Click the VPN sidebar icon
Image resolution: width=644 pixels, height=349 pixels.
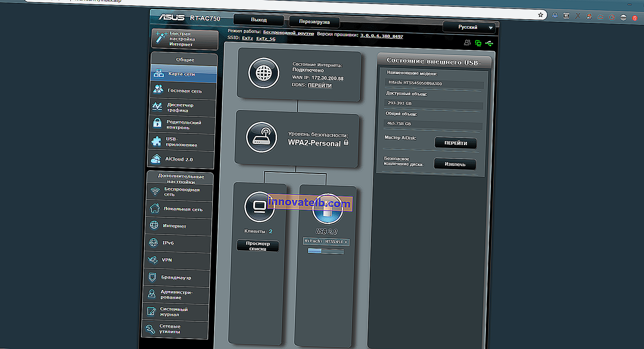(153, 260)
